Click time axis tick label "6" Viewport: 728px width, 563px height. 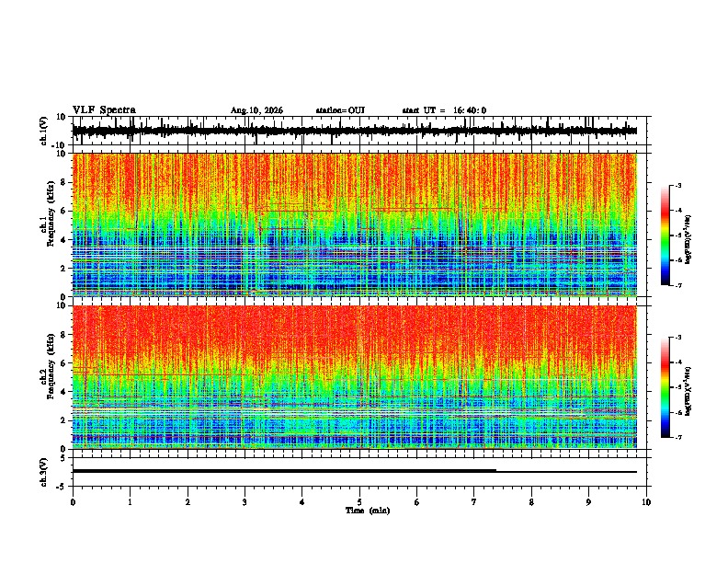pyautogui.click(x=417, y=502)
